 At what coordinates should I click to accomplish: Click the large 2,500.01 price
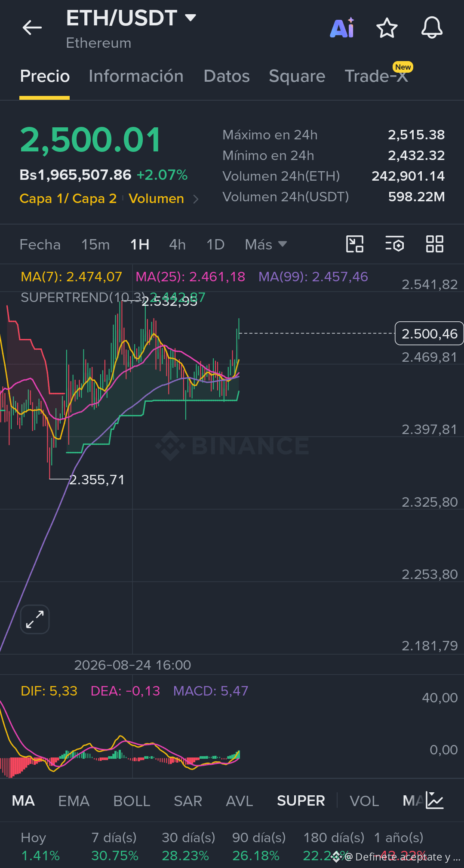(x=91, y=140)
